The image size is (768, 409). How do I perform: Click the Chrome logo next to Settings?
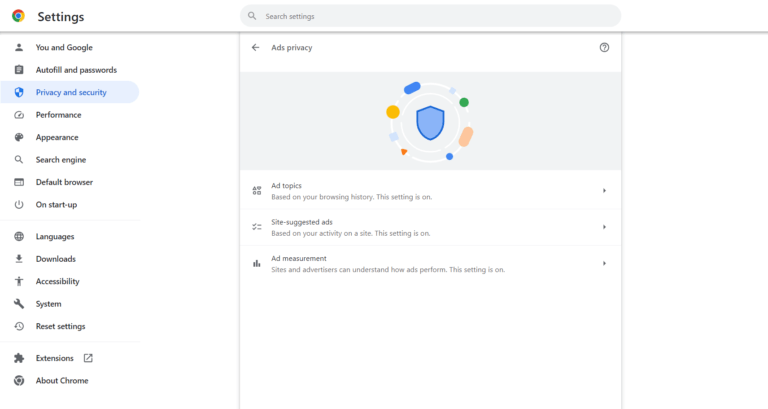(x=19, y=16)
